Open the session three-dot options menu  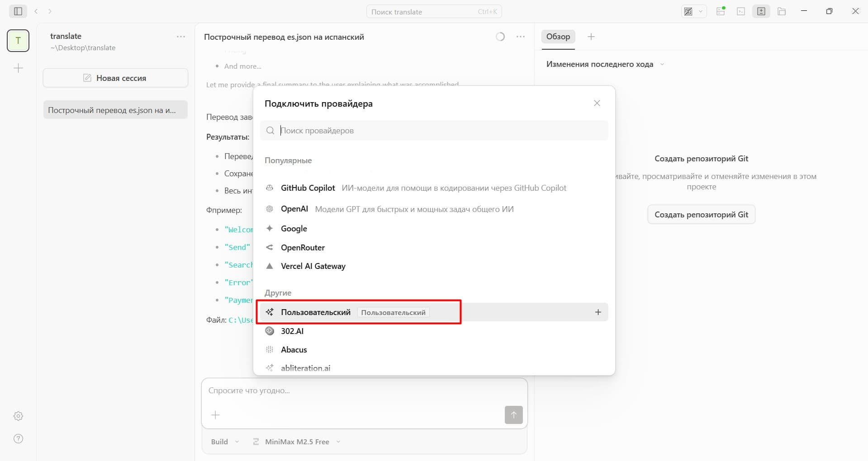[x=521, y=37]
